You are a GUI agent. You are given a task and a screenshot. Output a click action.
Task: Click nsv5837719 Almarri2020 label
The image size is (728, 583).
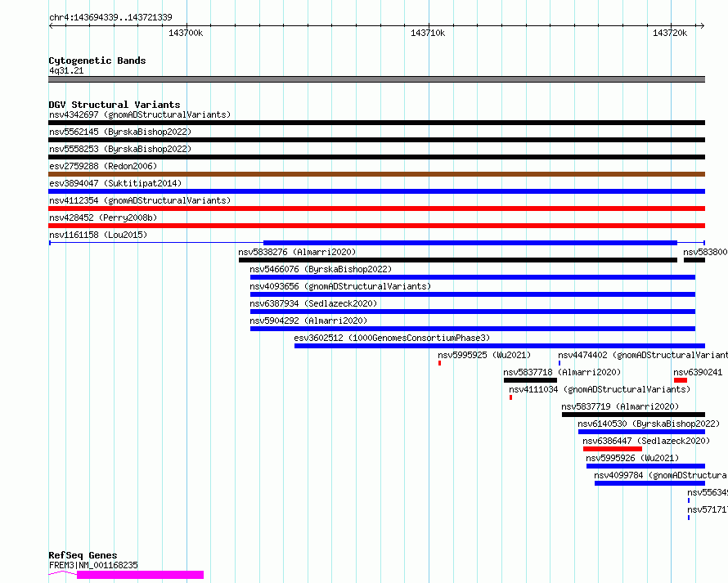tap(620, 406)
